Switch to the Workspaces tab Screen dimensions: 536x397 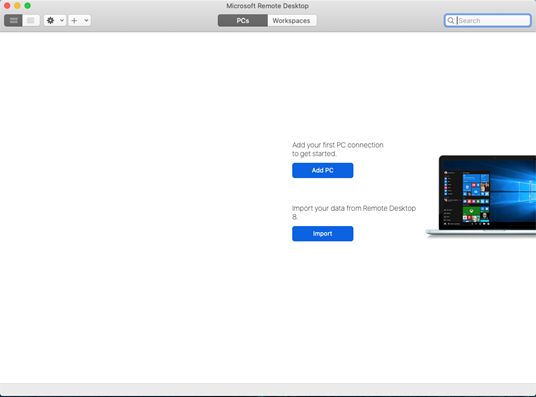pos(292,21)
